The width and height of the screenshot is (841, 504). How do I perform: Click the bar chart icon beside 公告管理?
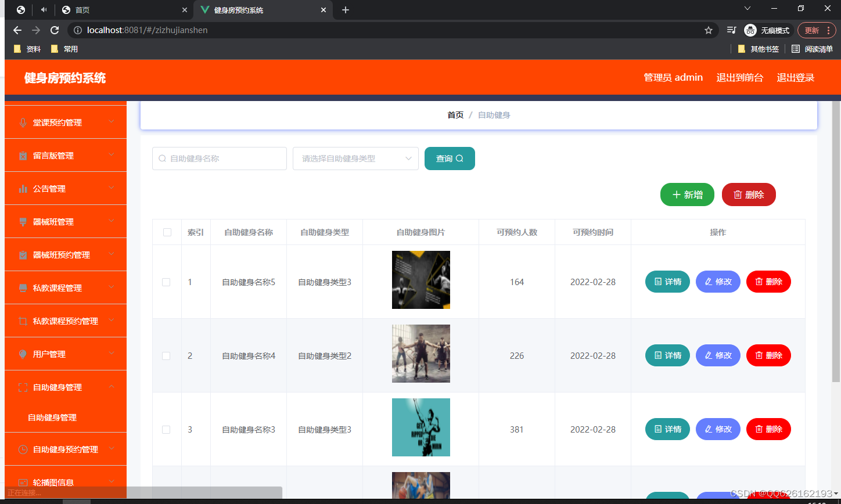[x=23, y=189]
